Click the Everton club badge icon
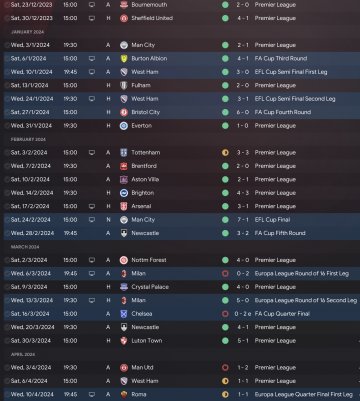Viewport: 360px width, 401px height. (x=124, y=126)
